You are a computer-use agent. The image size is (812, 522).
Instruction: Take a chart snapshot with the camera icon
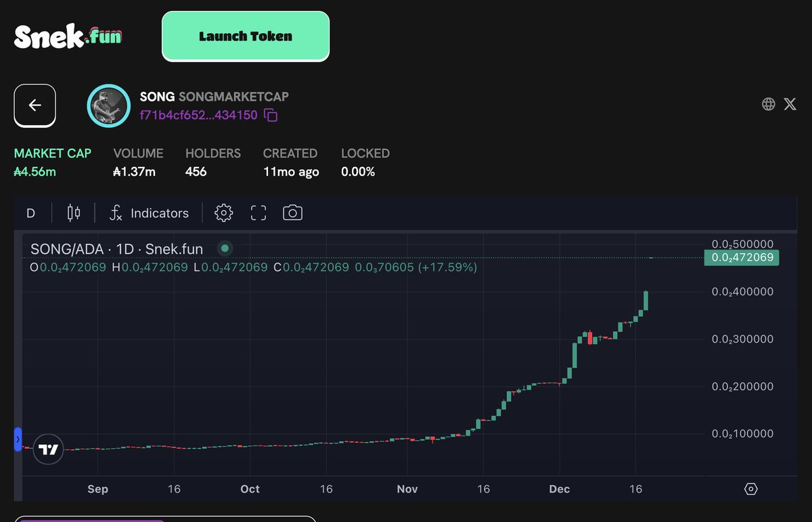point(292,213)
